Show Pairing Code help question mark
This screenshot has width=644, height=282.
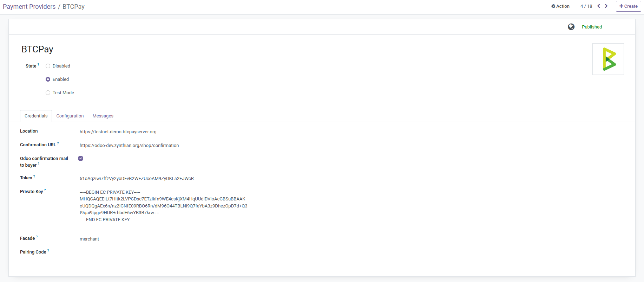[48, 250]
